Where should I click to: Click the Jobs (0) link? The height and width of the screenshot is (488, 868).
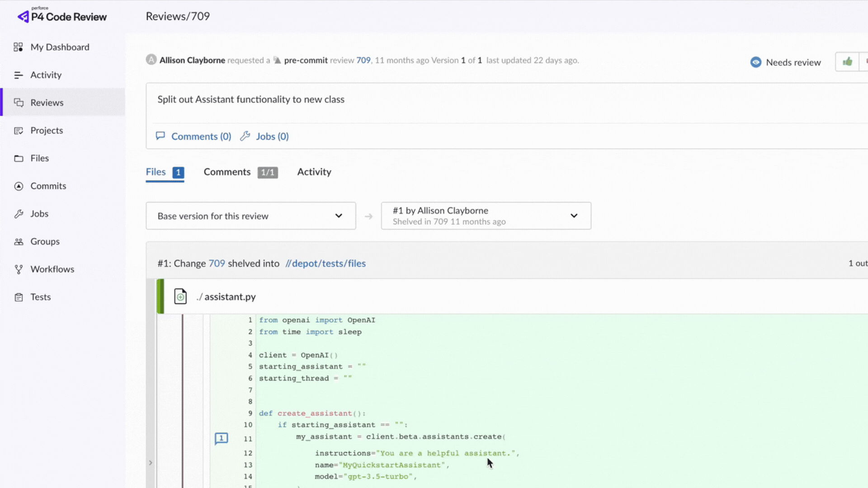pyautogui.click(x=272, y=136)
